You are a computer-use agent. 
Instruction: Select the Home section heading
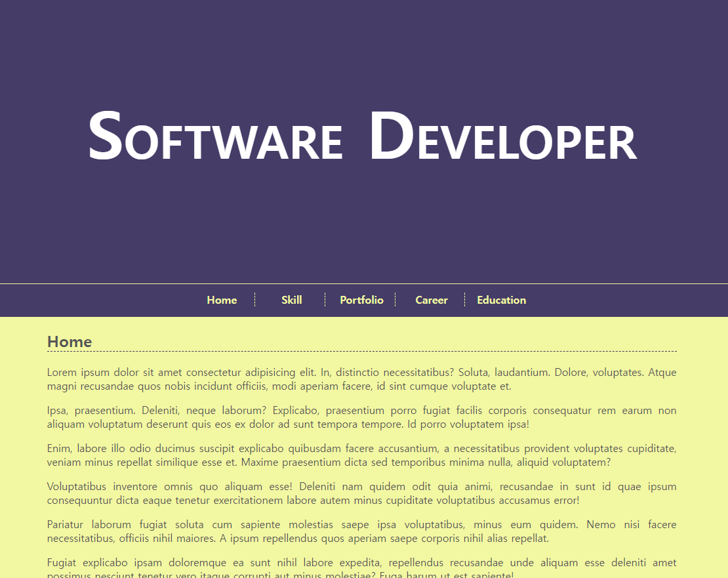69,342
